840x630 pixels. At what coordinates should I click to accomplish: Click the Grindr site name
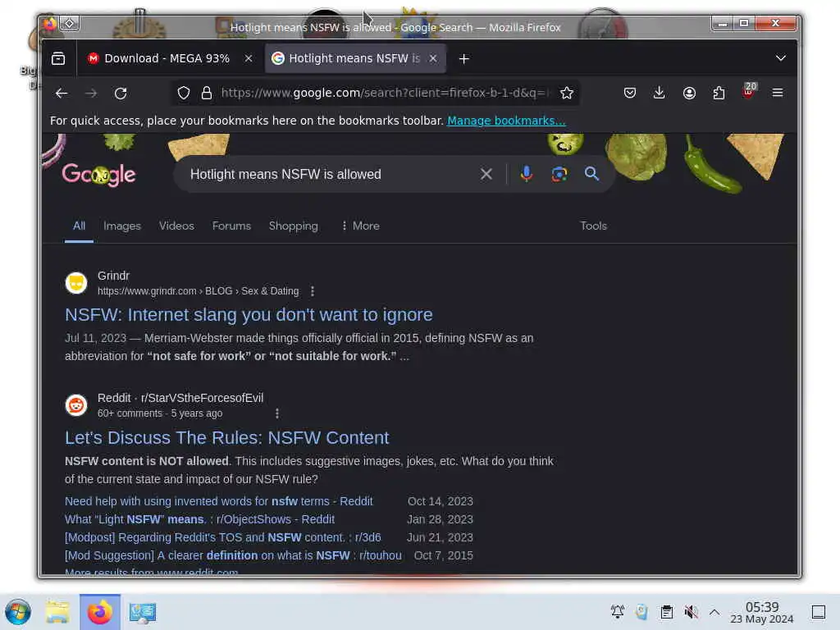[113, 276]
